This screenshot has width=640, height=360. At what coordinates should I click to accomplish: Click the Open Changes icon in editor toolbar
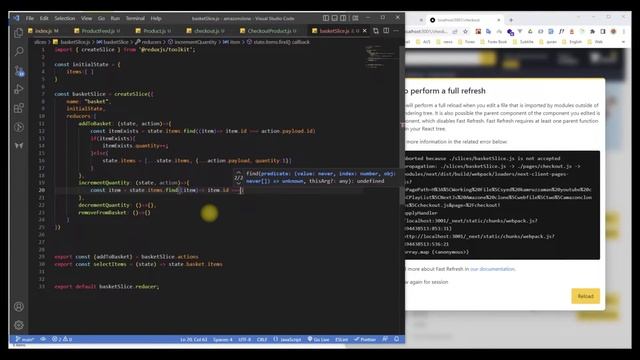coord(376,31)
